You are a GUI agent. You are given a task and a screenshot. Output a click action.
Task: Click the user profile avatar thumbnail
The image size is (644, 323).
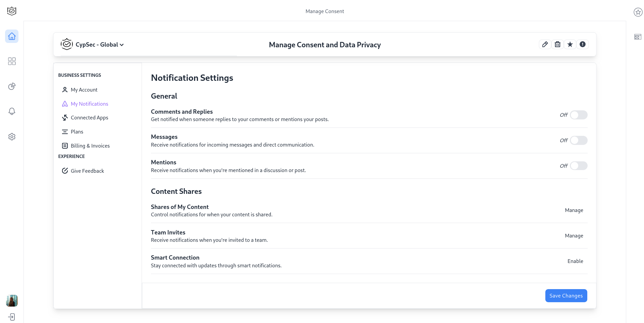point(12,301)
